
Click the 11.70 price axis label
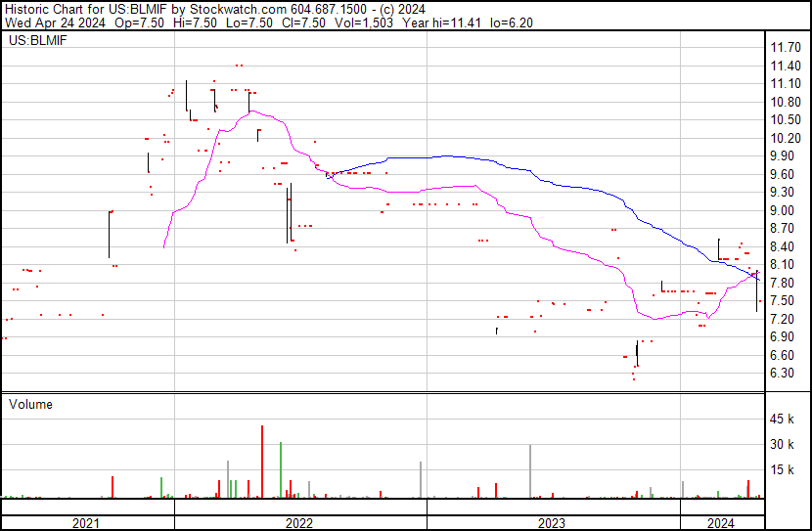786,48
